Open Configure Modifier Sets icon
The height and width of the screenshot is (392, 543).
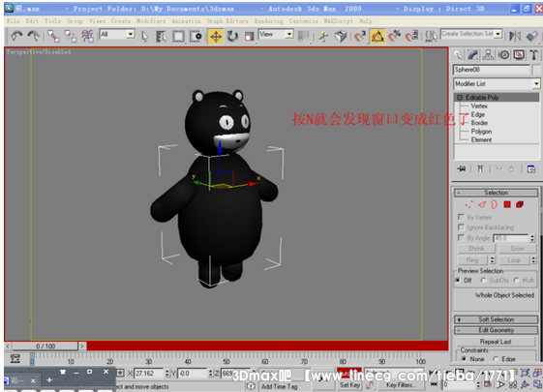tap(531, 168)
